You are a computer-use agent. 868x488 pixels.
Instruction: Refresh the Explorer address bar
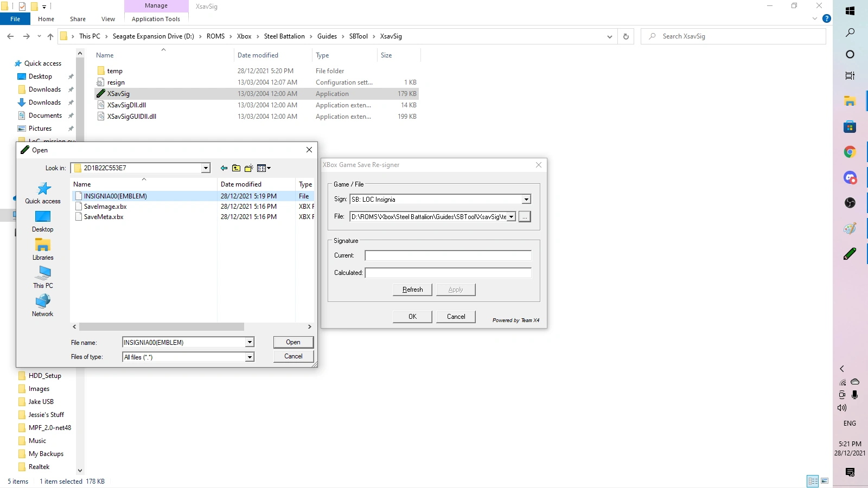(x=626, y=36)
